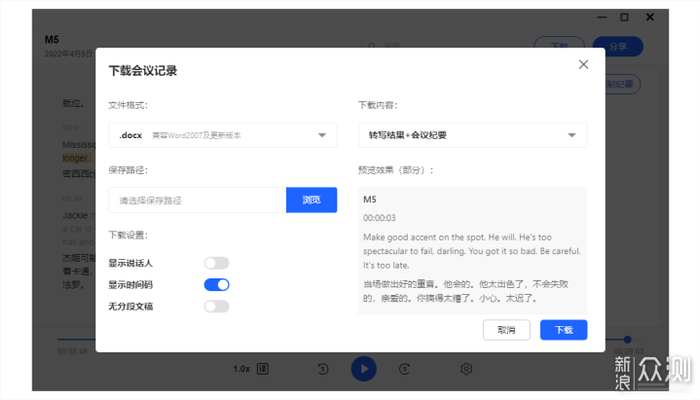Screen dimensions: 700x400
Task: Focus the save path input field
Action: coord(197,200)
